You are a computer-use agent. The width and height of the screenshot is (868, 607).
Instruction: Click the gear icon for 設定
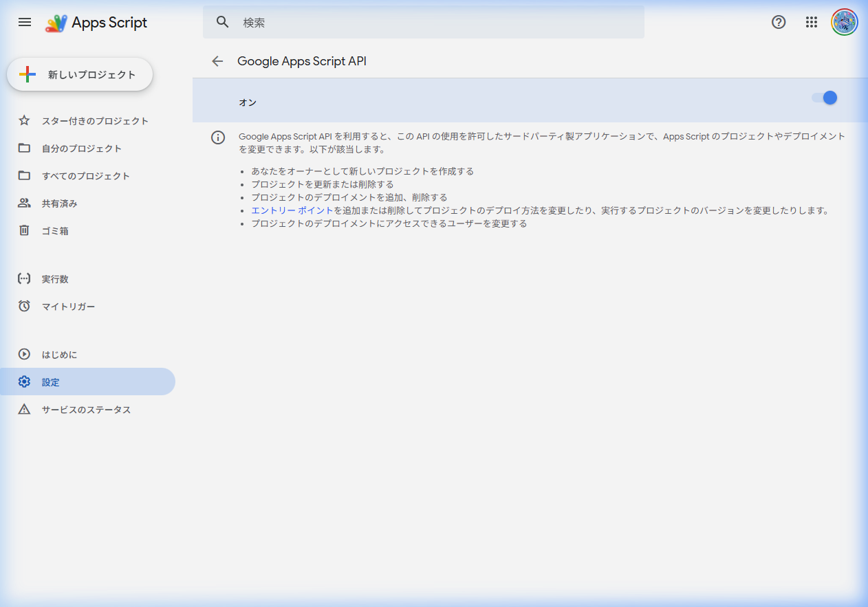coord(24,382)
